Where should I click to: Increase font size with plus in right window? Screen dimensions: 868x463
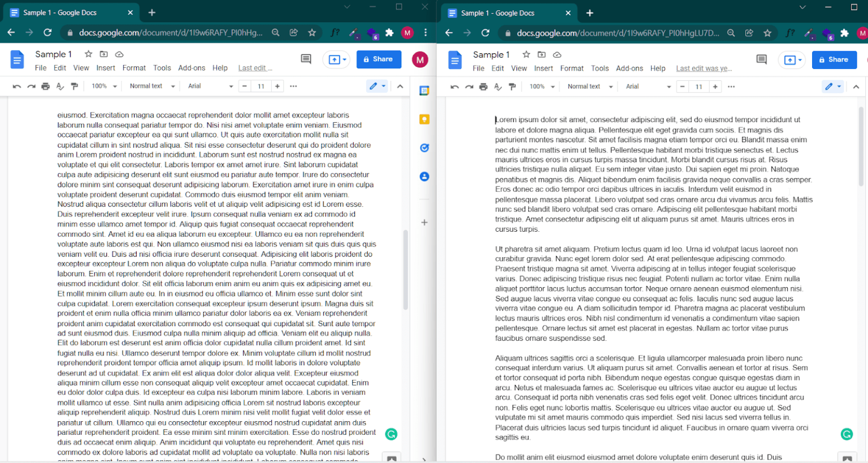715,87
